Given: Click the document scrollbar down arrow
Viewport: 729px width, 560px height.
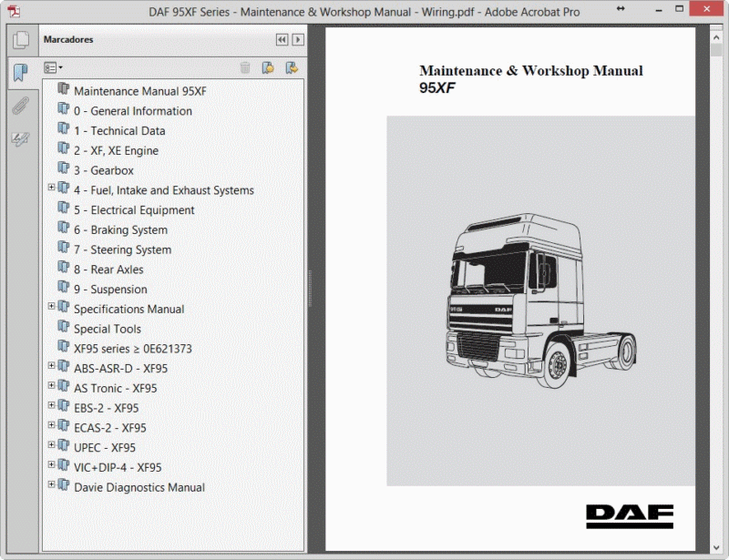Looking at the screenshot, I should point(716,547).
